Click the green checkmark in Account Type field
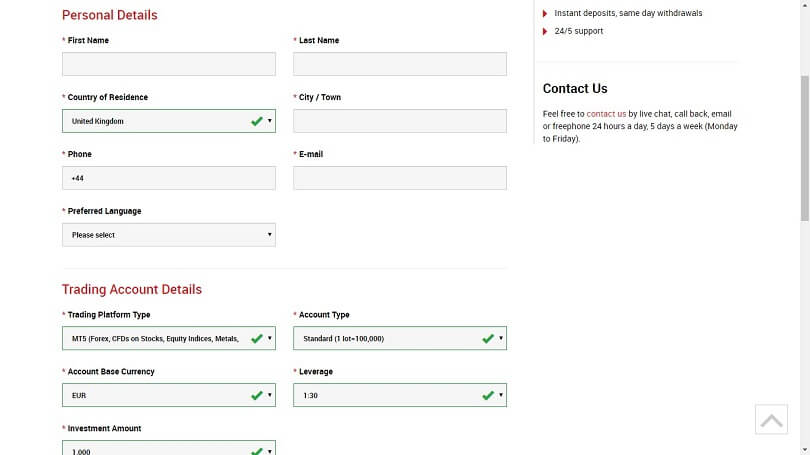Image resolution: width=810 pixels, height=455 pixels. 488,339
